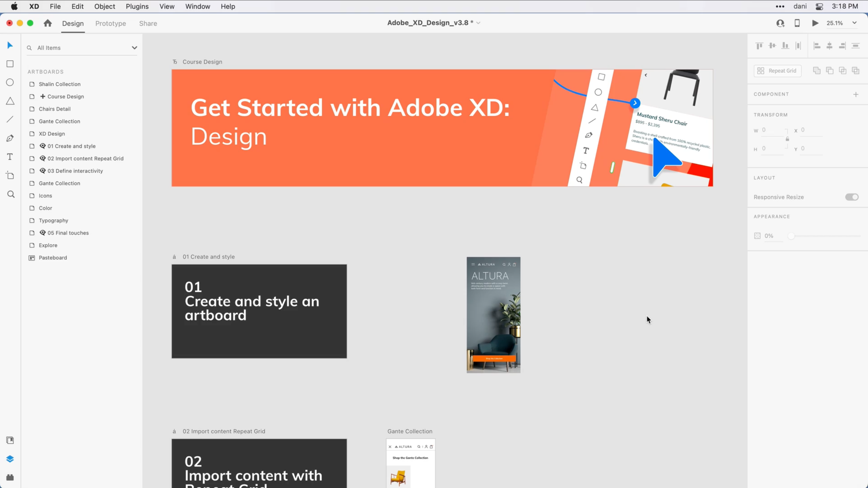Click the Distribute Vertically icon
This screenshot has height=488, width=868.
pos(798,46)
